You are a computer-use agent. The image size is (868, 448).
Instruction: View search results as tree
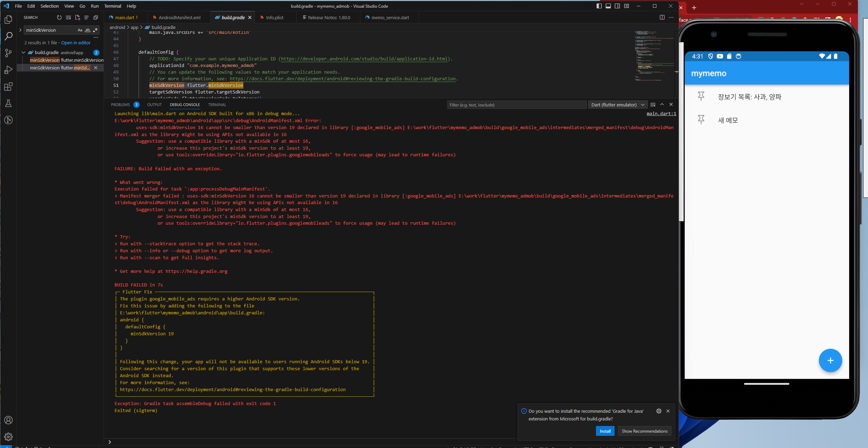point(87,17)
